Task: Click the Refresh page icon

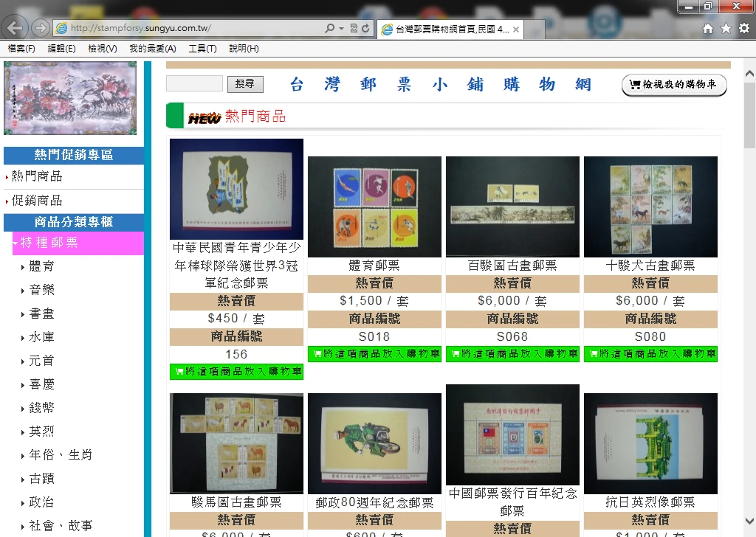Action: click(366, 29)
